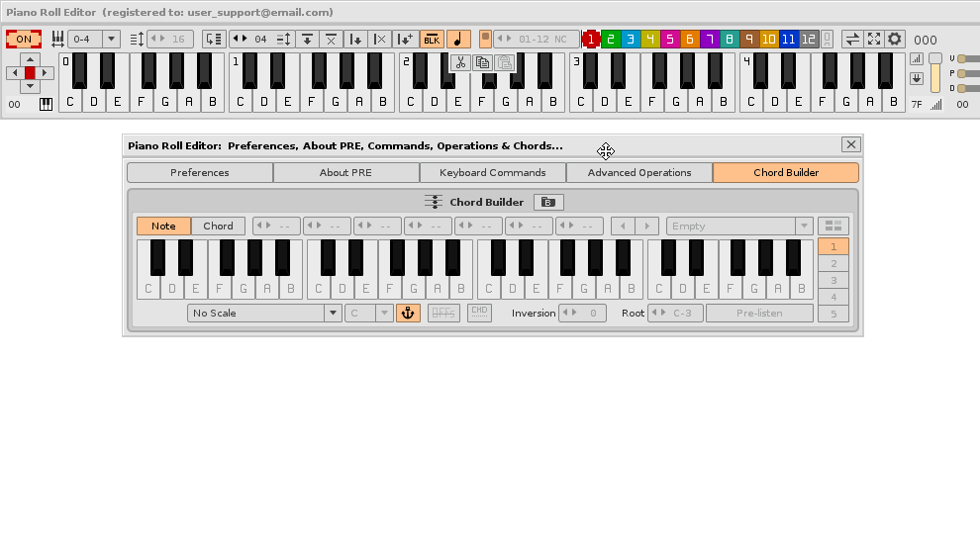Toggle the BLK block mode button
This screenshot has height=546, width=980.
(x=432, y=40)
